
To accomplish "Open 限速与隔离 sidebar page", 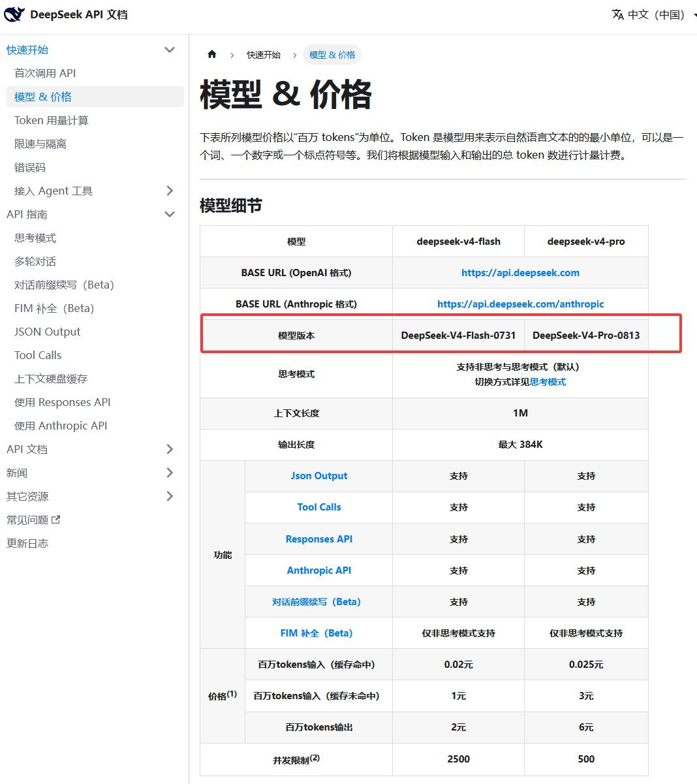I will click(40, 144).
